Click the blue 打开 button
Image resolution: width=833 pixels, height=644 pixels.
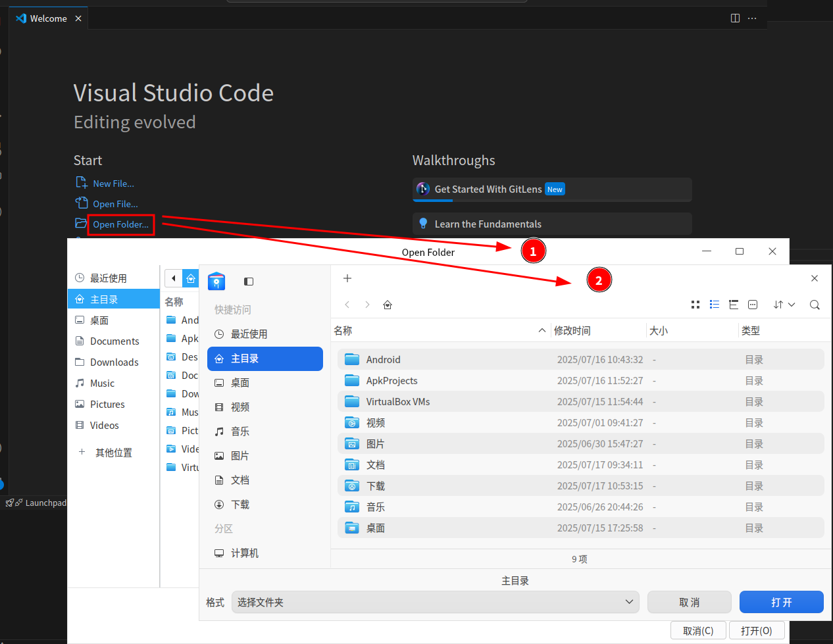point(782,602)
